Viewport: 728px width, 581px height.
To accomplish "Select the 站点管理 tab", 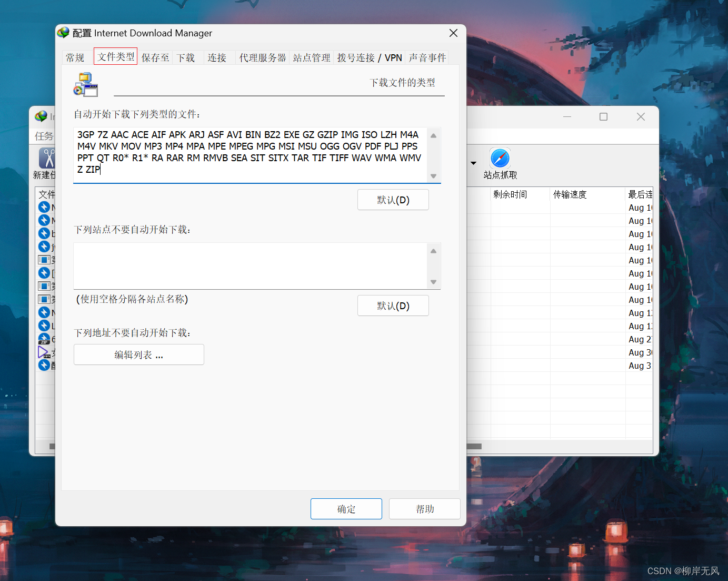I will click(312, 57).
